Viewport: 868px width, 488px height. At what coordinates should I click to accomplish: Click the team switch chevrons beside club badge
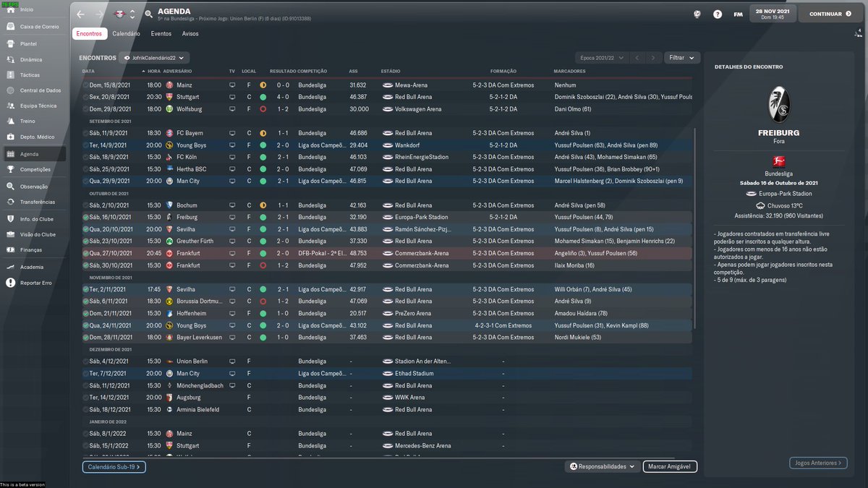point(132,14)
